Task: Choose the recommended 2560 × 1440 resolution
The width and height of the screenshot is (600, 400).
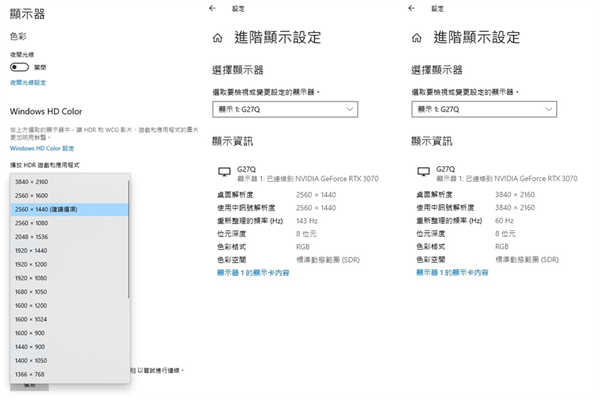Action: click(70, 209)
